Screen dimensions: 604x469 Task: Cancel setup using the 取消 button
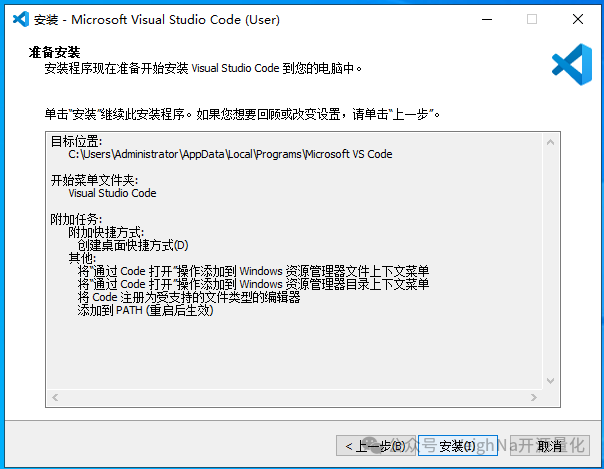549,446
